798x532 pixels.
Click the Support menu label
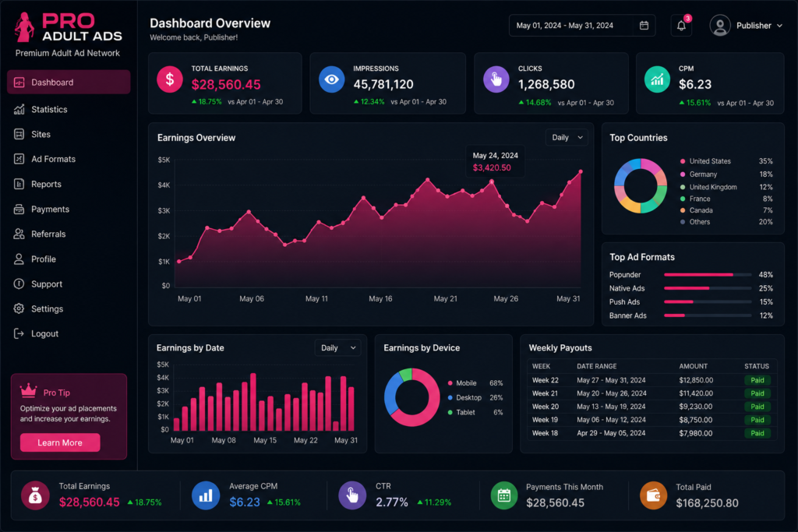tap(47, 284)
